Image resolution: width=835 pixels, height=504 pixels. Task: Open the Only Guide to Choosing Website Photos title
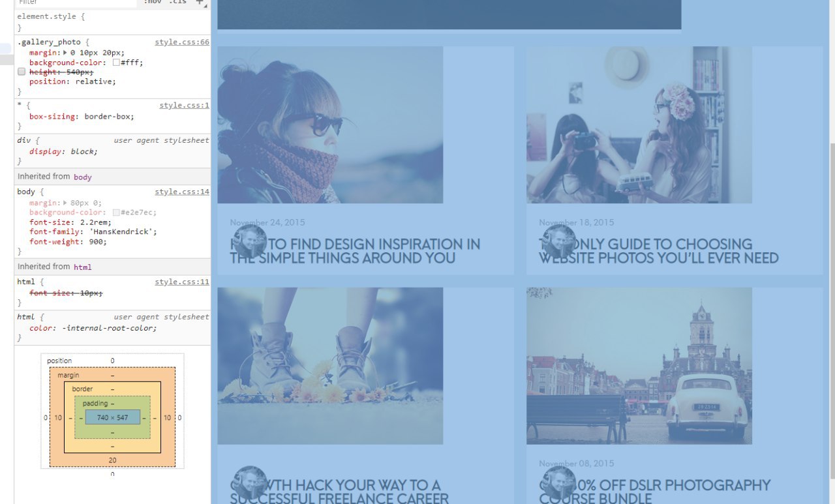tap(659, 251)
